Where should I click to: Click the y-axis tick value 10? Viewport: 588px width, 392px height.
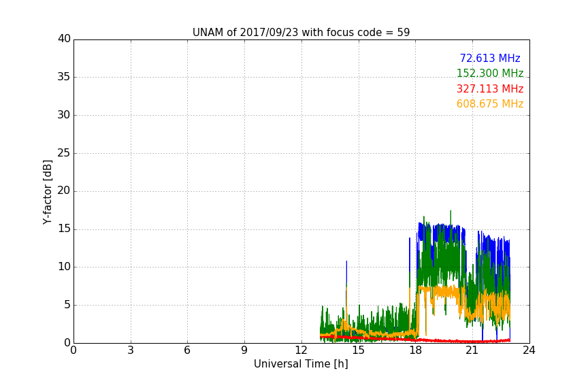64,267
